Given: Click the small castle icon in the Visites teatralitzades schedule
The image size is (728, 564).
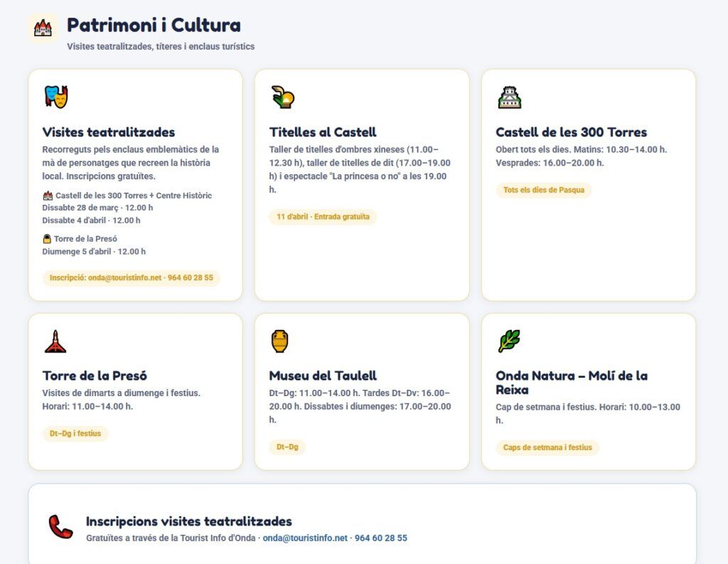Looking at the screenshot, I should point(48,196).
